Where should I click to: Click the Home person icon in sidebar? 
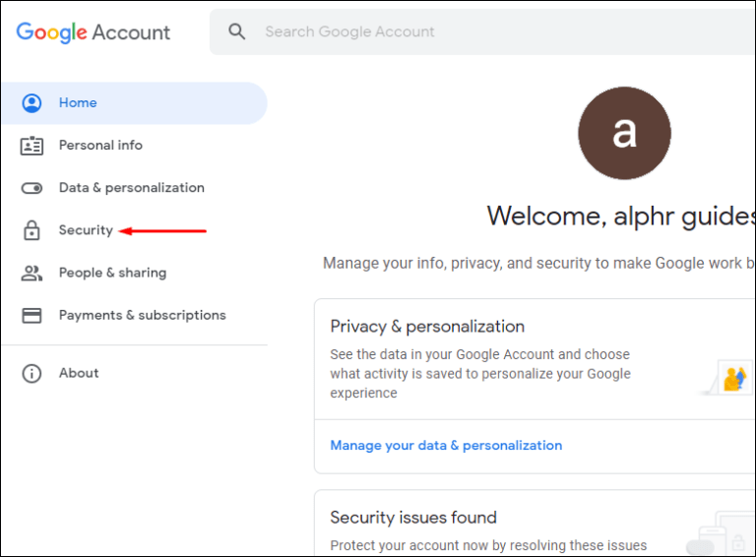pyautogui.click(x=31, y=103)
